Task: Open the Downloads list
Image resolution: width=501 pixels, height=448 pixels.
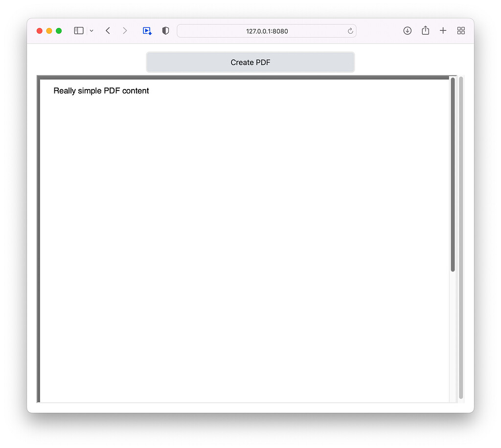Action: [x=407, y=30]
